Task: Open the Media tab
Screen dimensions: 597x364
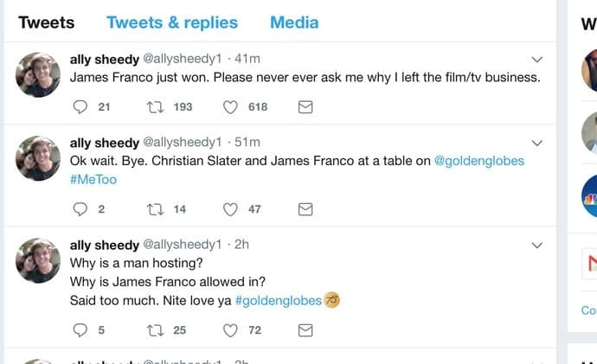Action: 294,22
